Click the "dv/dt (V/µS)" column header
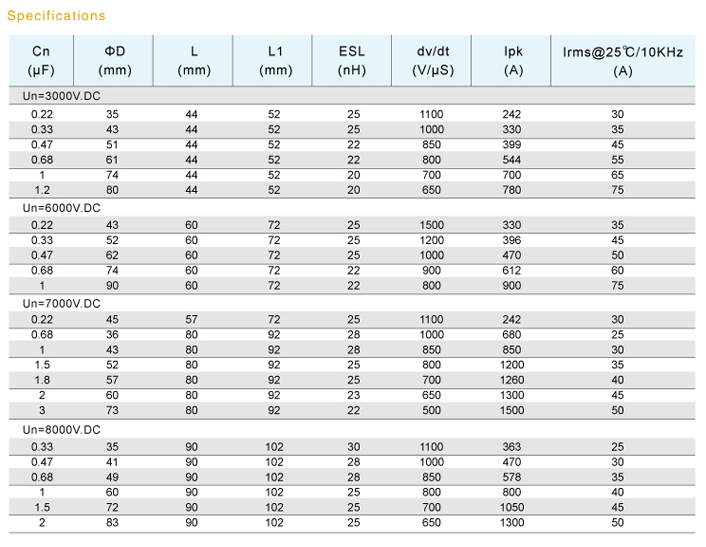The image size is (706, 547). click(431, 60)
